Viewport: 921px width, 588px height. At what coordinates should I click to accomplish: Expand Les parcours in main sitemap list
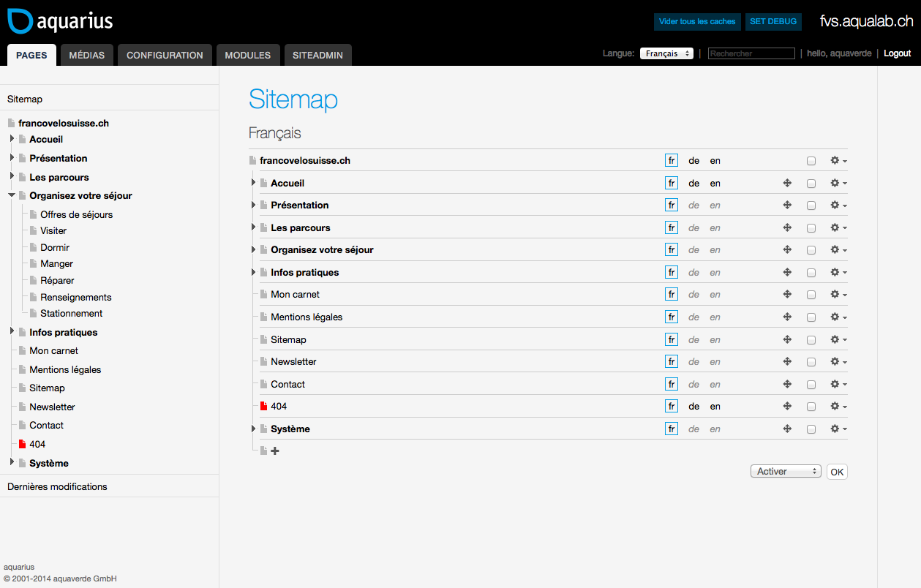click(254, 227)
